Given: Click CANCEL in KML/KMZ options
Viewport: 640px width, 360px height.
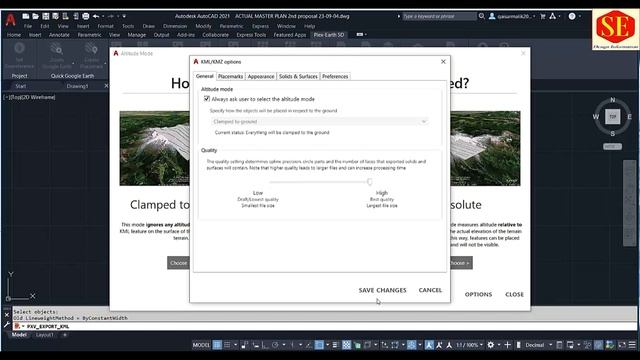Looking at the screenshot, I should 430,290.
